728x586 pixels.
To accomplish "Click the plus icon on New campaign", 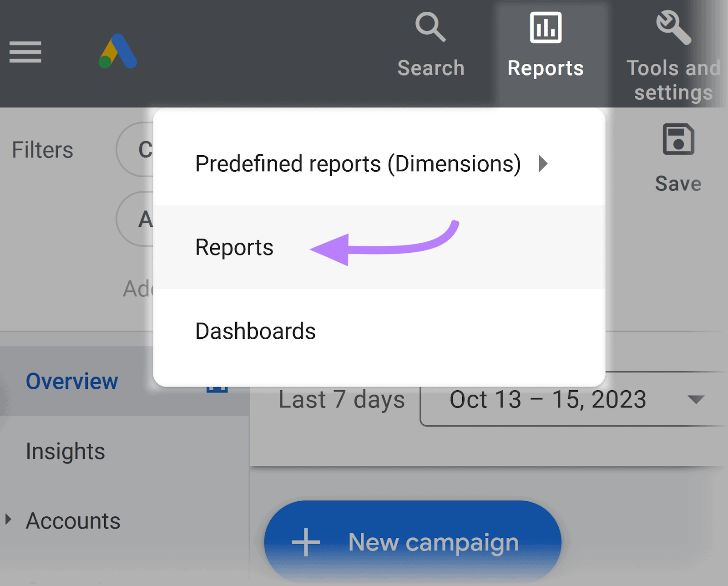I will [x=306, y=542].
